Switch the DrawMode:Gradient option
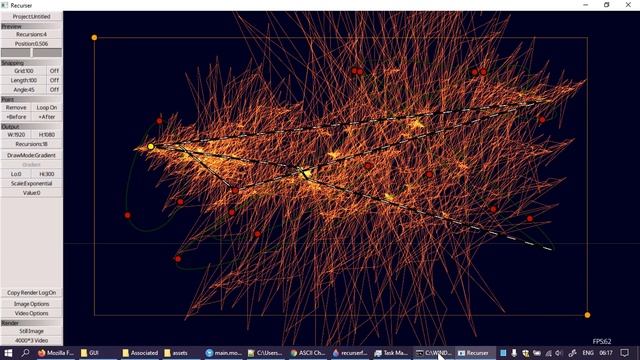The width and height of the screenshot is (640, 360). pyautogui.click(x=31, y=155)
